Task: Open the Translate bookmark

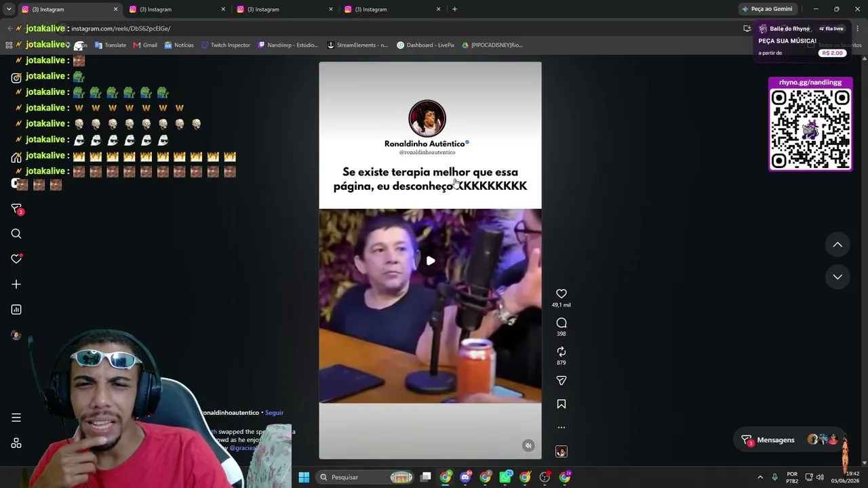Action: [x=110, y=45]
